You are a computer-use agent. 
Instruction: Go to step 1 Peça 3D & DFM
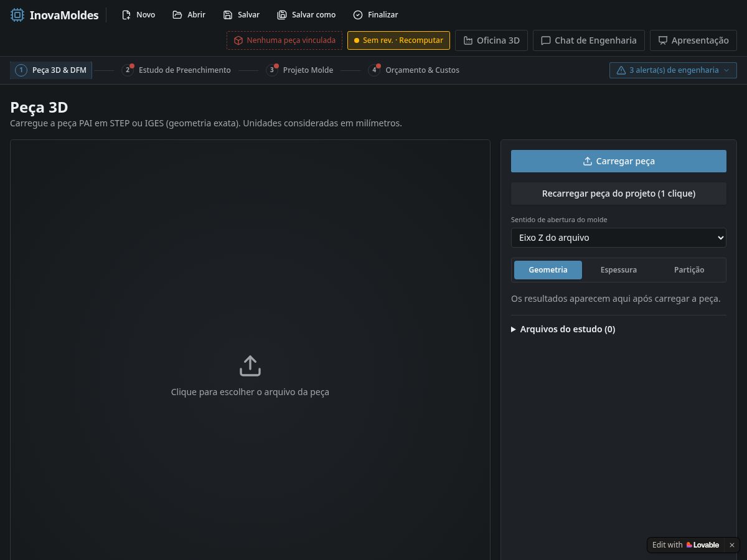point(51,70)
